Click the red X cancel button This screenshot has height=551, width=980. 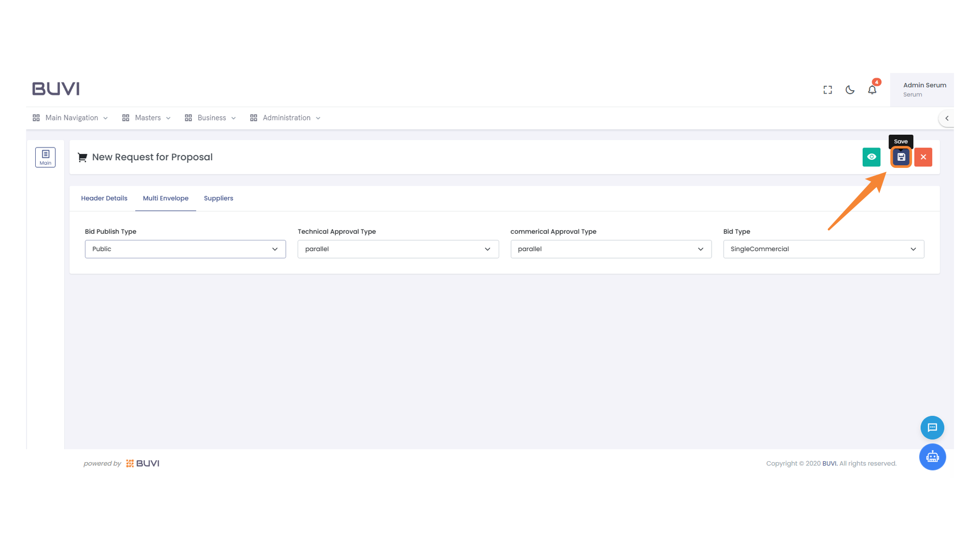point(923,157)
